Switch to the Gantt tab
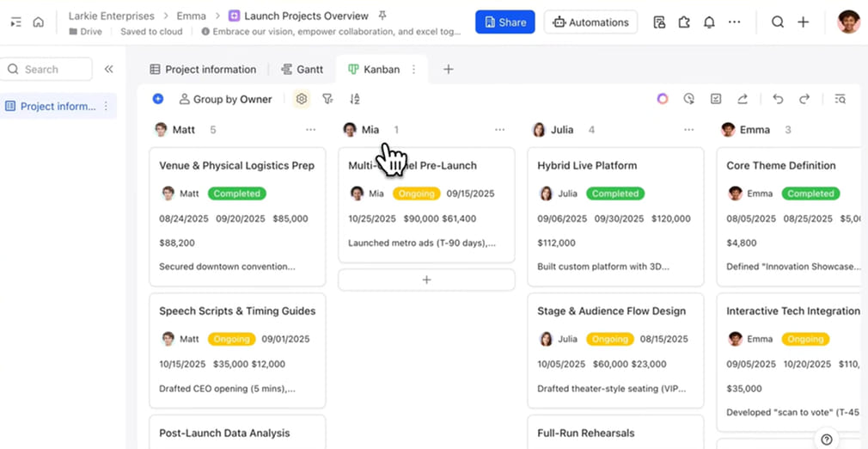Screen dimensions: 868x449 [303, 70]
